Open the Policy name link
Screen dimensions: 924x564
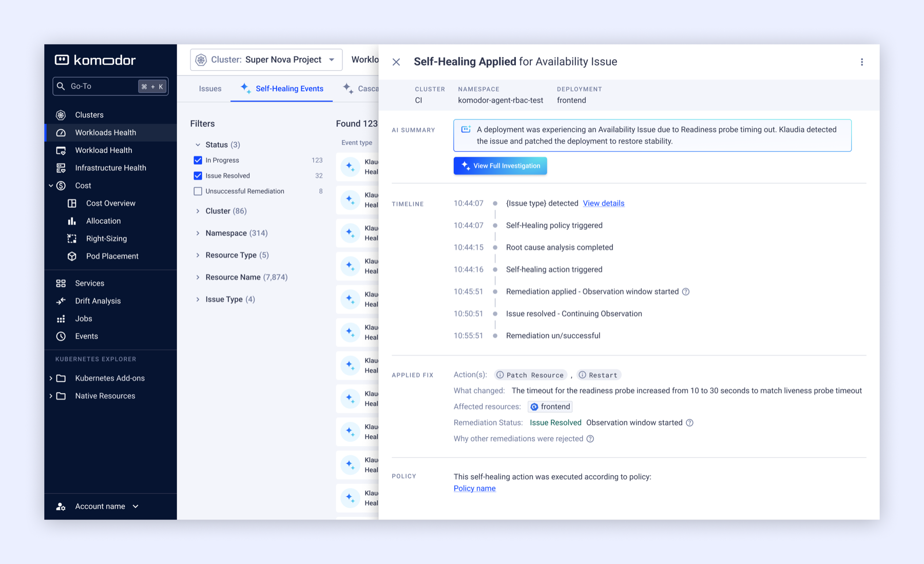[474, 489]
